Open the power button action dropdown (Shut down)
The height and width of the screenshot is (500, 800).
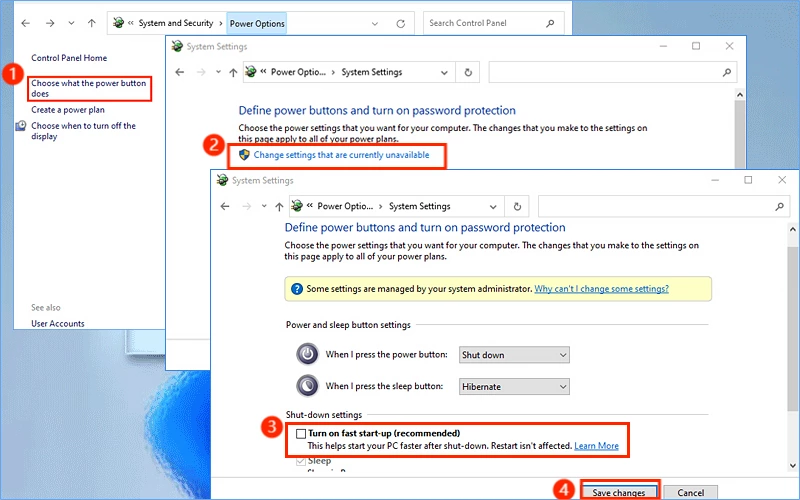(514, 355)
